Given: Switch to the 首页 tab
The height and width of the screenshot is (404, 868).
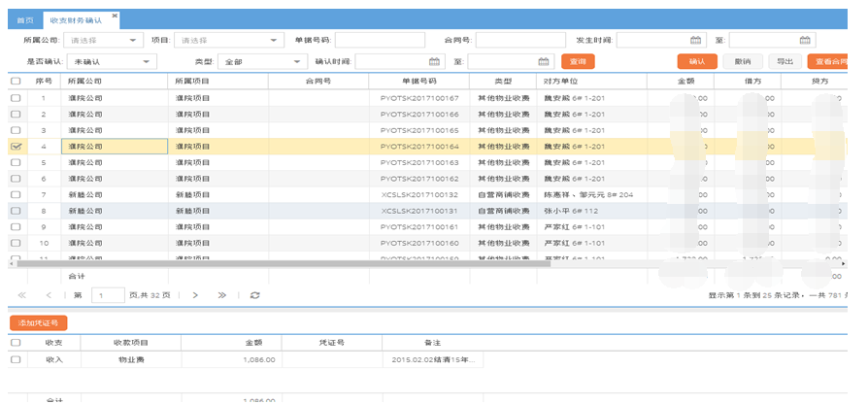Looking at the screenshot, I should pos(25,20).
